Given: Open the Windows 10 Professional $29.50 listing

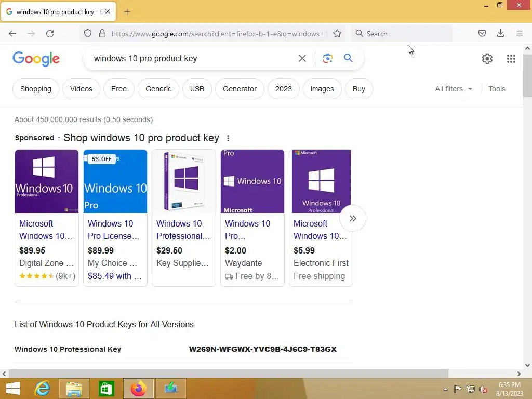Looking at the screenshot, I should pos(183,230).
